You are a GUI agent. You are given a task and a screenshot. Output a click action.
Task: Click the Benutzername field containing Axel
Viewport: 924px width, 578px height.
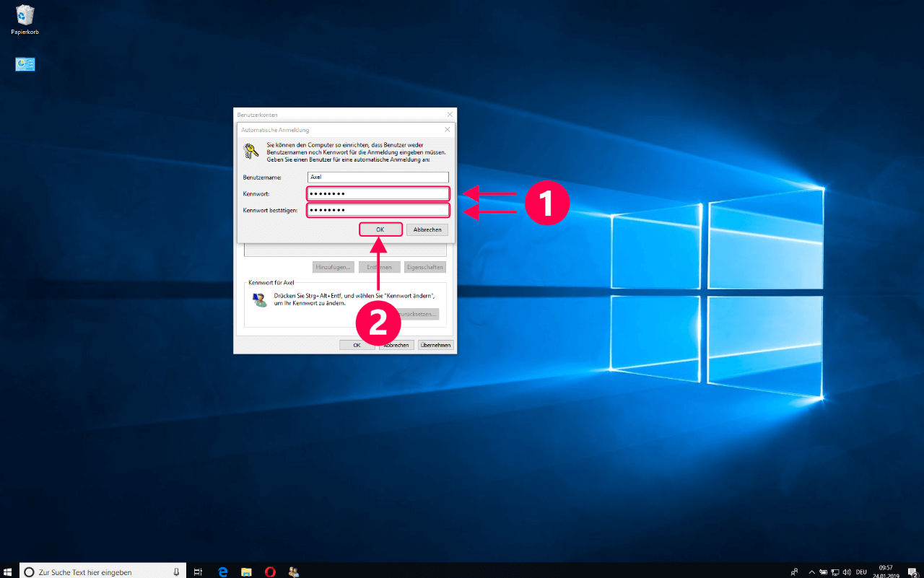[378, 177]
